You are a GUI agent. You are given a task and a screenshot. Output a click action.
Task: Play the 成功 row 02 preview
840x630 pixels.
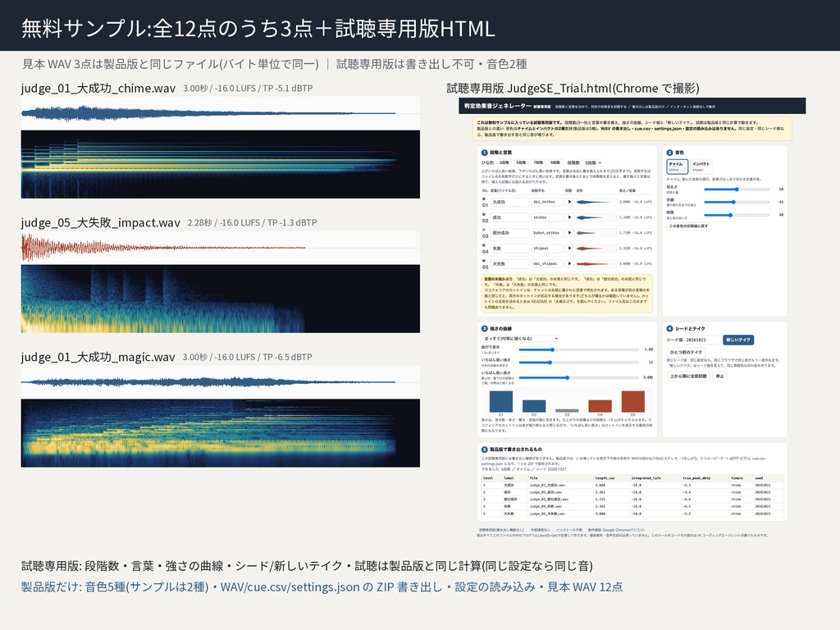pyautogui.click(x=569, y=217)
